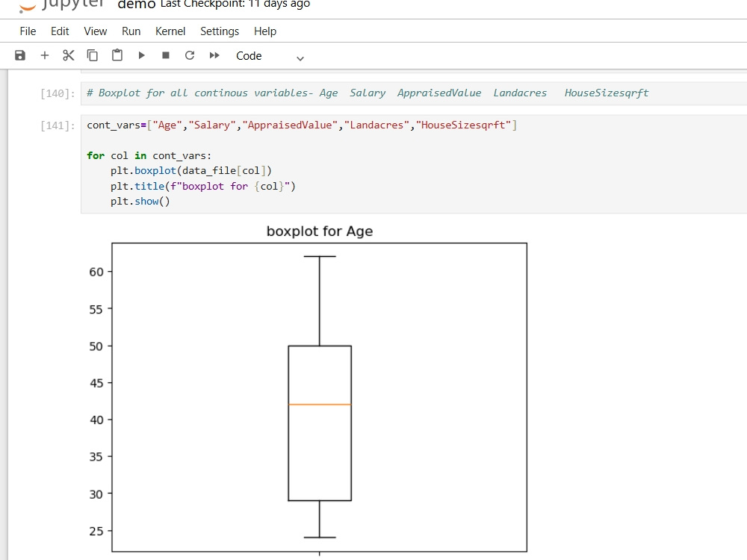The image size is (747, 560).
Task: Copy the selected cell
Action: [x=93, y=56]
